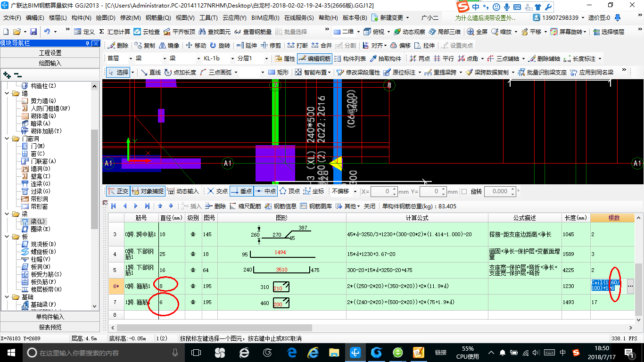The height and width of the screenshot is (362, 644).
Task: Select the 打断 break tool
Action: [298, 45]
